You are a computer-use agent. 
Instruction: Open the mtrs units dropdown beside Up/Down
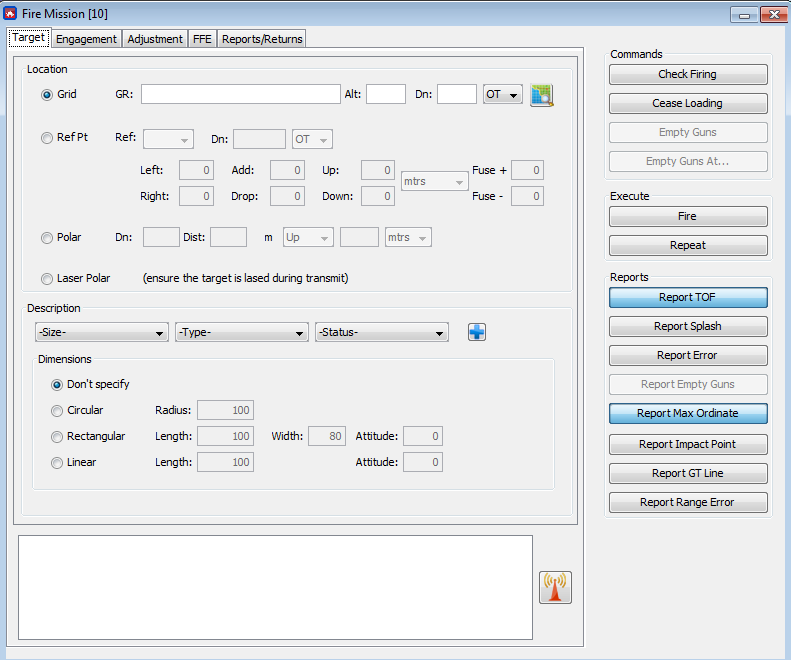[434, 182]
